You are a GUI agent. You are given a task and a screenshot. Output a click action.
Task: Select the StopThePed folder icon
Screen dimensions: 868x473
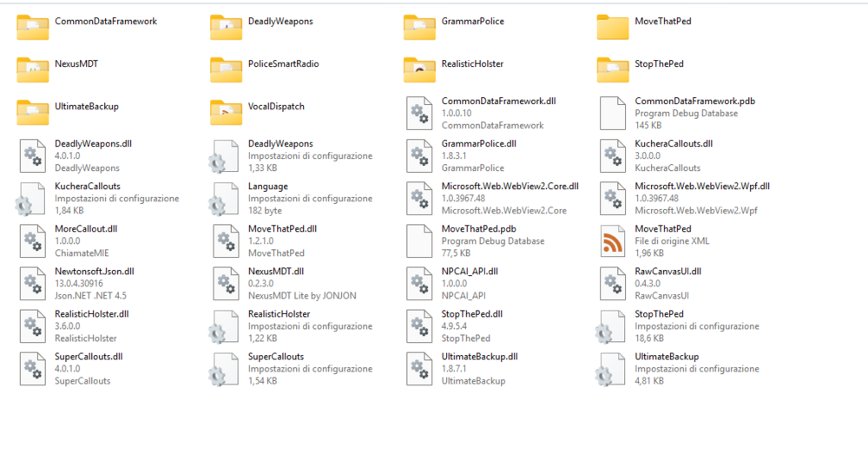[x=612, y=69]
